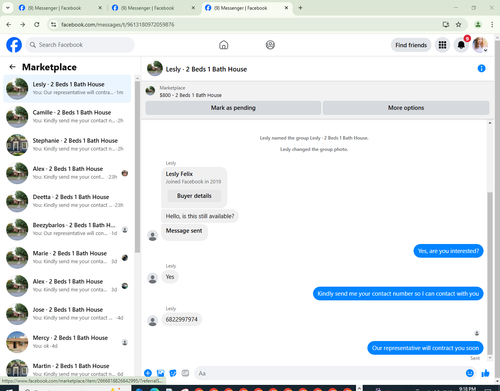Open the Jose conversation
The width and height of the screenshot is (500, 391).
[67, 314]
